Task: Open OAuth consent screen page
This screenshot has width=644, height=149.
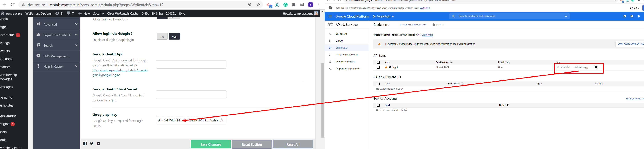Action: coord(347,55)
